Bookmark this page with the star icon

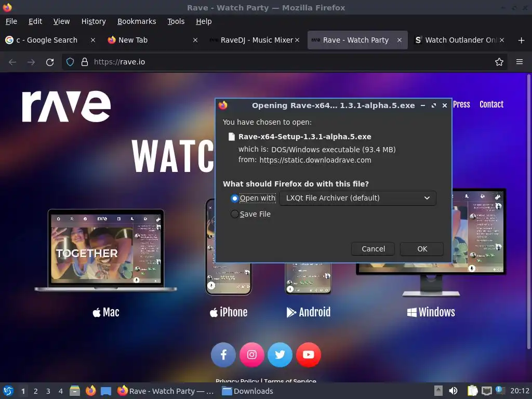[499, 62]
